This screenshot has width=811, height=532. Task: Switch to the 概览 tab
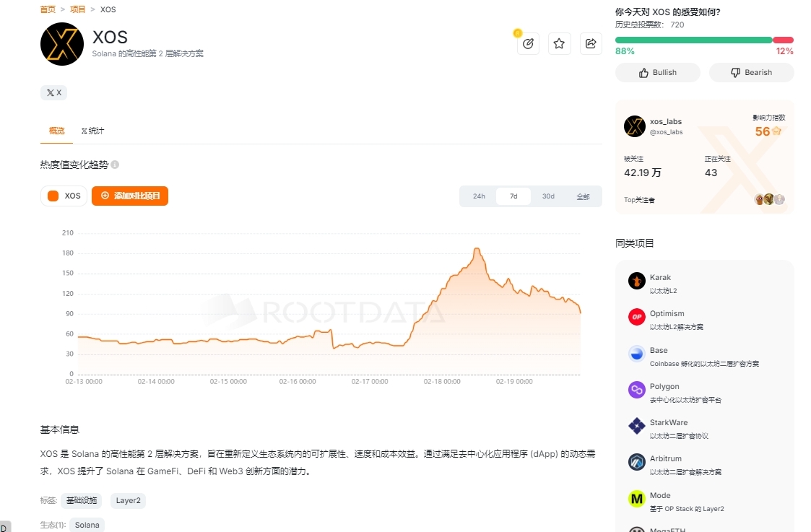[56, 131]
